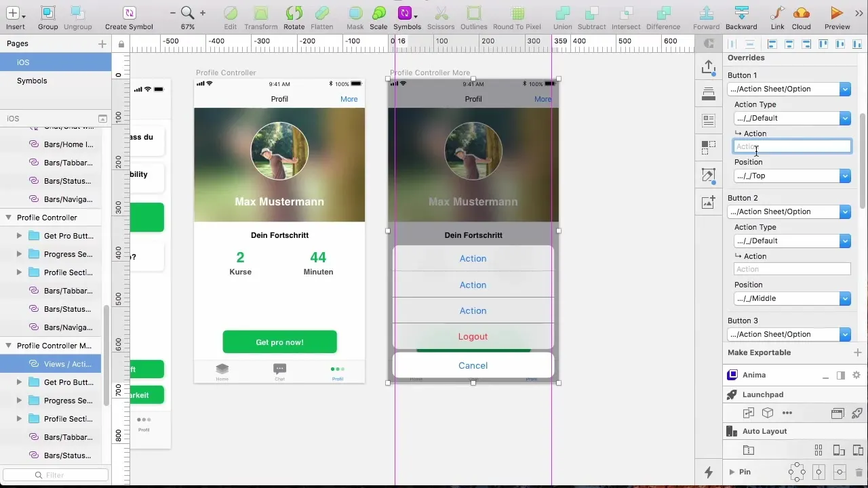Image resolution: width=868 pixels, height=488 pixels.
Task: Select the Symbols page
Action: tap(56, 81)
